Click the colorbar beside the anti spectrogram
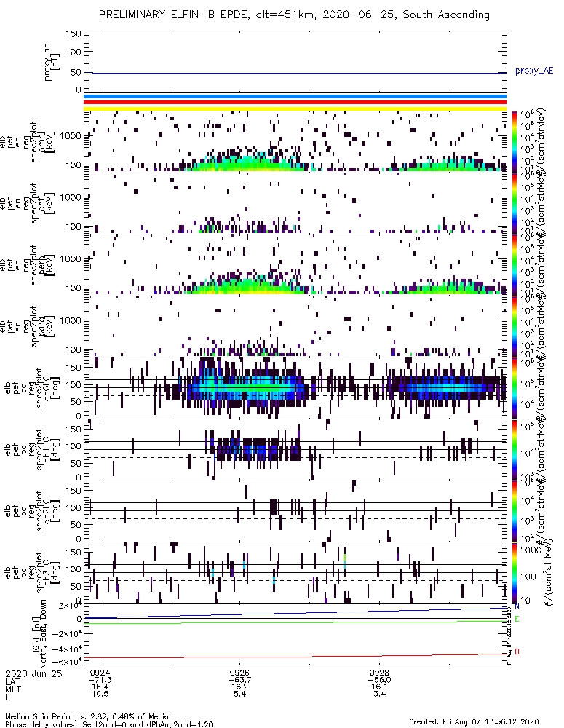This screenshot has height=728, width=564. pyautogui.click(x=514, y=203)
